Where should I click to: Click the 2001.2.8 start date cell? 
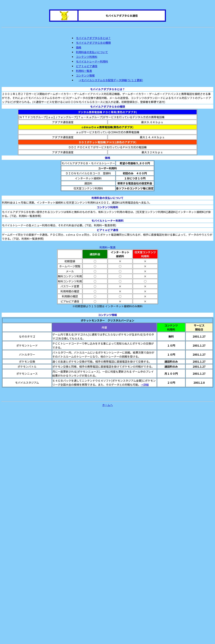coord(199,383)
